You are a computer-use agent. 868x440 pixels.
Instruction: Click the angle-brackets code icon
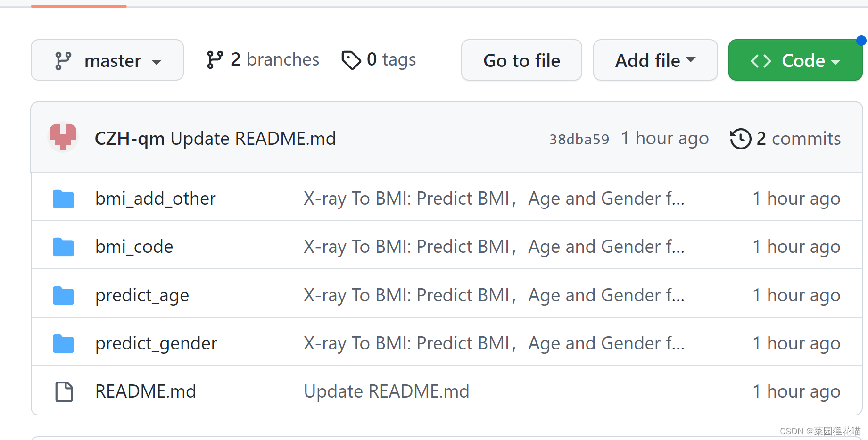click(x=761, y=61)
